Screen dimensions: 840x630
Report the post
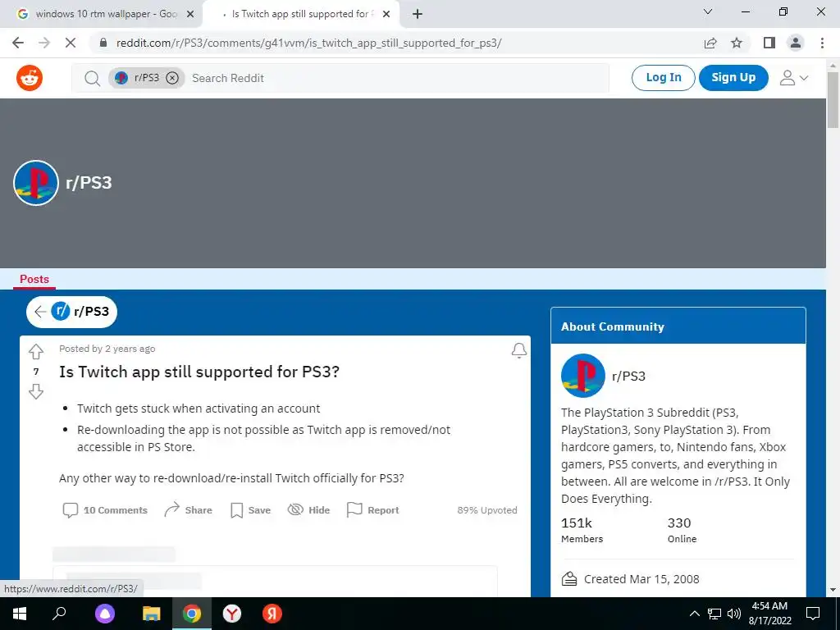(373, 510)
